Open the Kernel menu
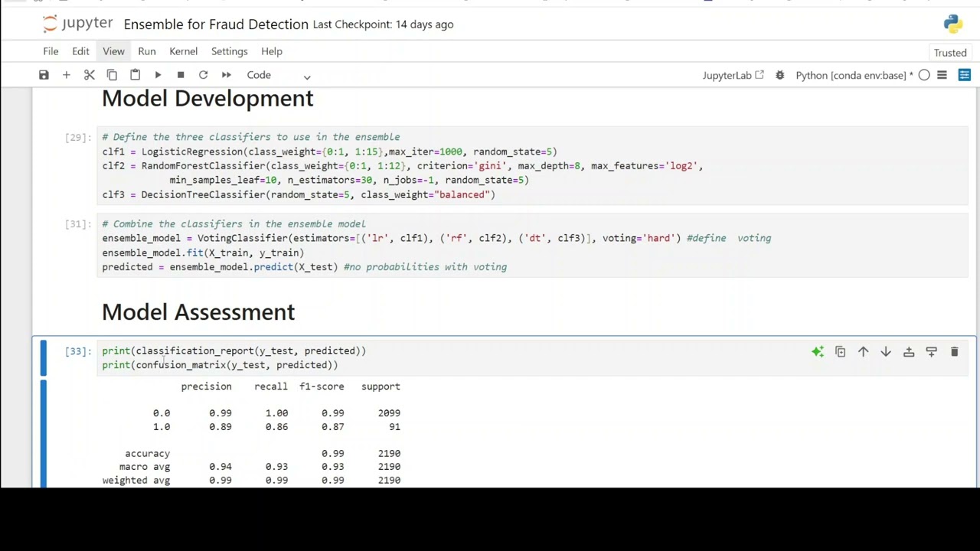The width and height of the screenshot is (980, 551). point(183,51)
